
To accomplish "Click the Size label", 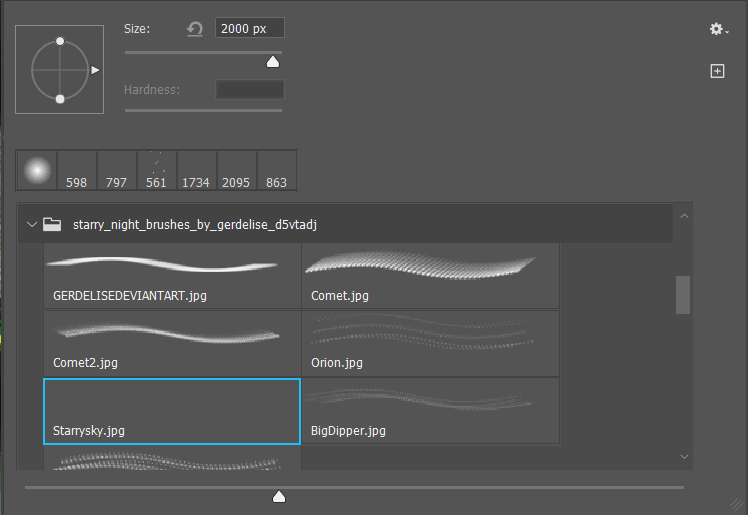I will 137,29.
